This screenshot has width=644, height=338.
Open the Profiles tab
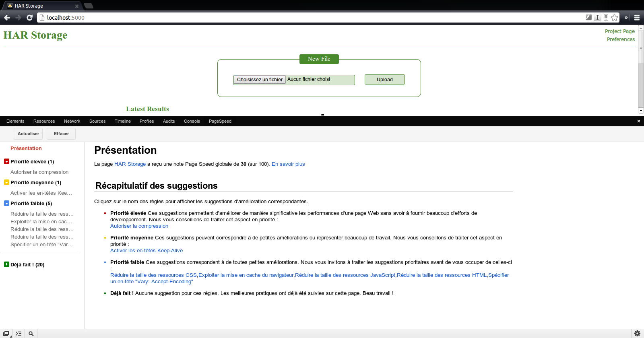pyautogui.click(x=147, y=121)
